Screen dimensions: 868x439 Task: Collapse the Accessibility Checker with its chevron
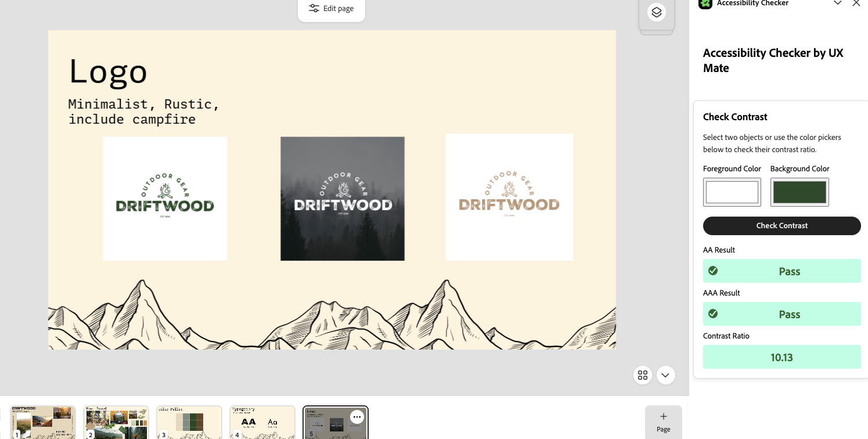coord(837,3)
